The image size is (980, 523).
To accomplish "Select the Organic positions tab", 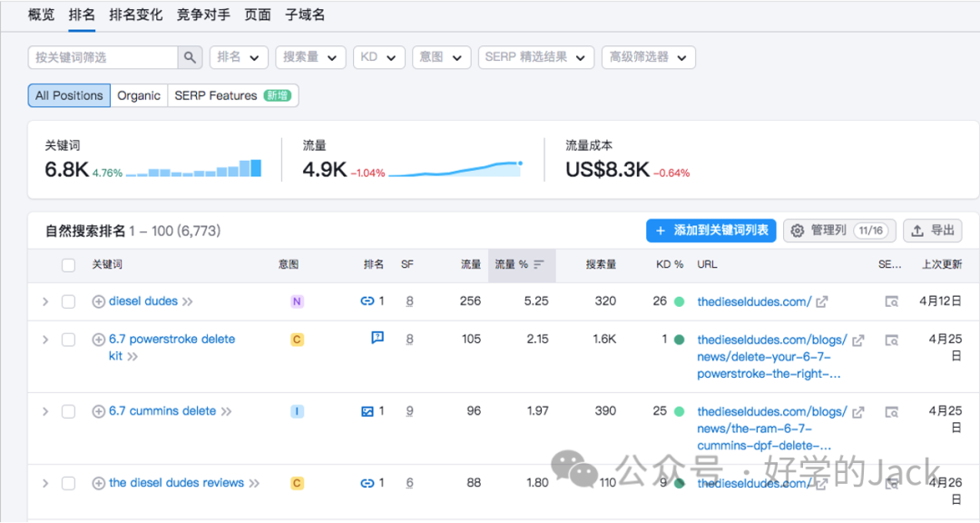I will 139,95.
